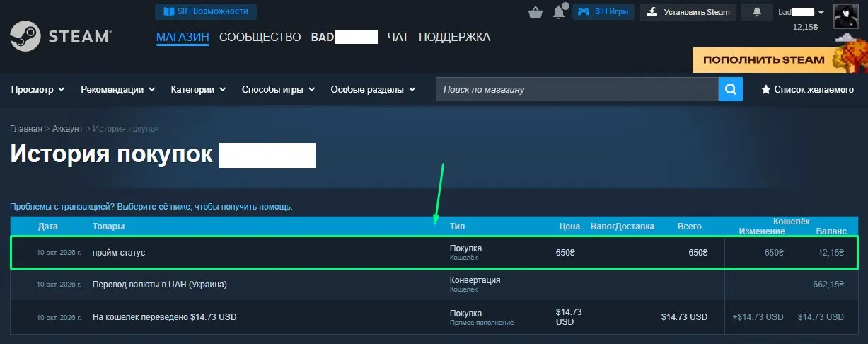Screen dimensions: 868x344
Task: Click the store search field
Action: tap(577, 90)
